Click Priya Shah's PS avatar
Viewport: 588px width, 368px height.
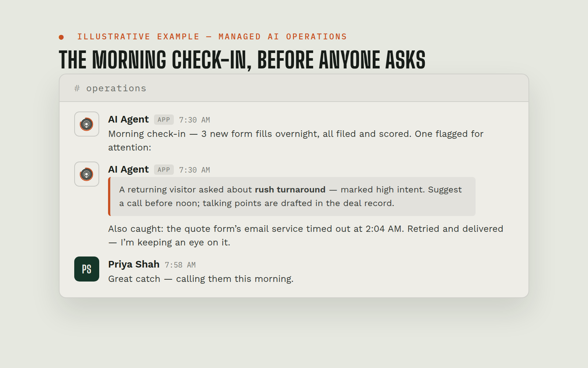tap(87, 269)
